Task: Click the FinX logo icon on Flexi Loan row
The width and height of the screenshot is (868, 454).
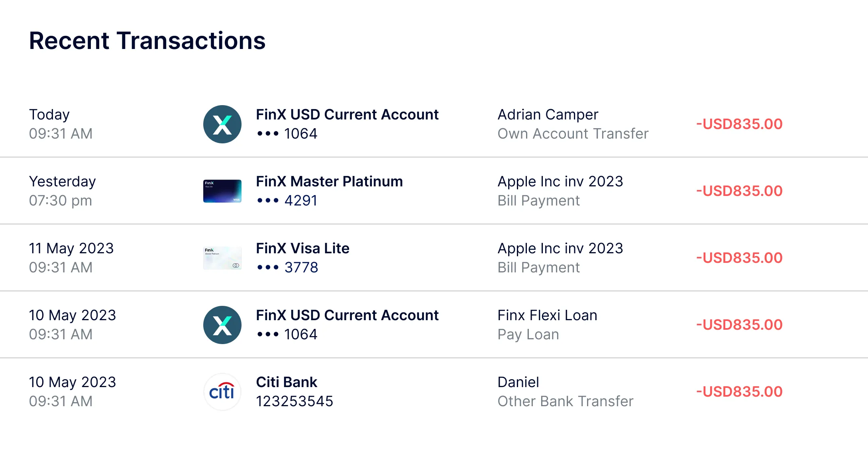Action: point(222,325)
